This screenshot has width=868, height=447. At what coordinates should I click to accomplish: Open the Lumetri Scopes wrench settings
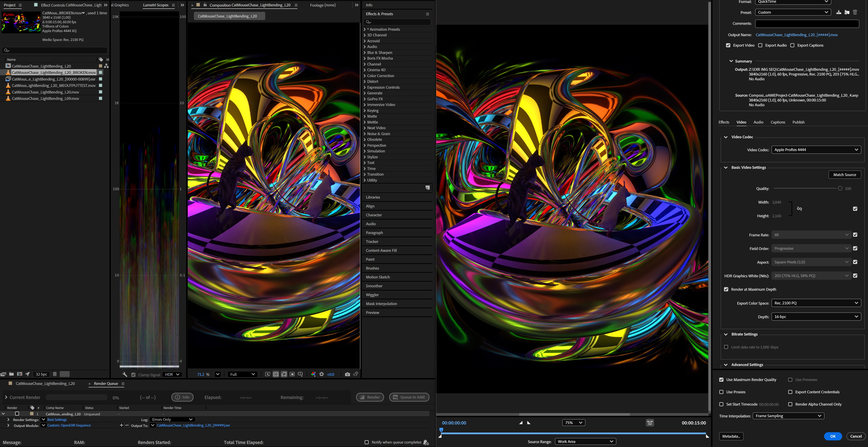125,374
